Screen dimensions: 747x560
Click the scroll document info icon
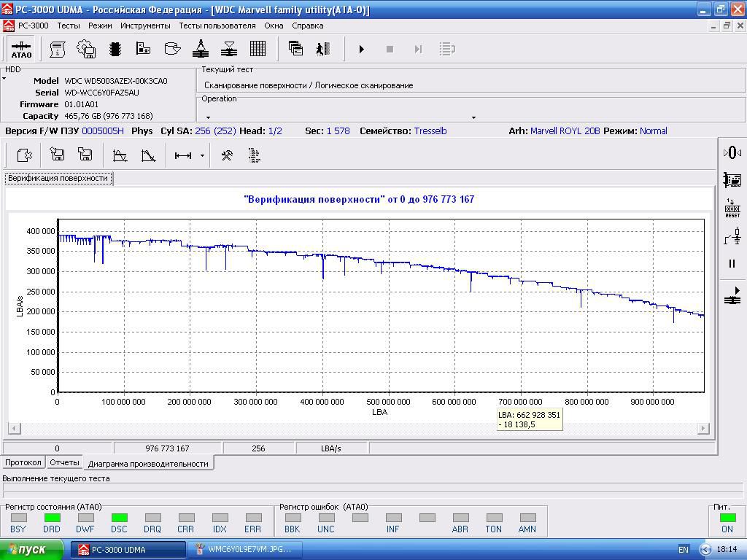pyautogui.click(x=57, y=49)
